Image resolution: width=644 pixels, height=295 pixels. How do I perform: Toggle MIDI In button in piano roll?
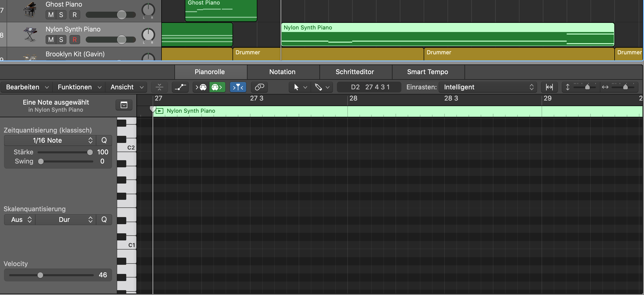pyautogui.click(x=201, y=87)
